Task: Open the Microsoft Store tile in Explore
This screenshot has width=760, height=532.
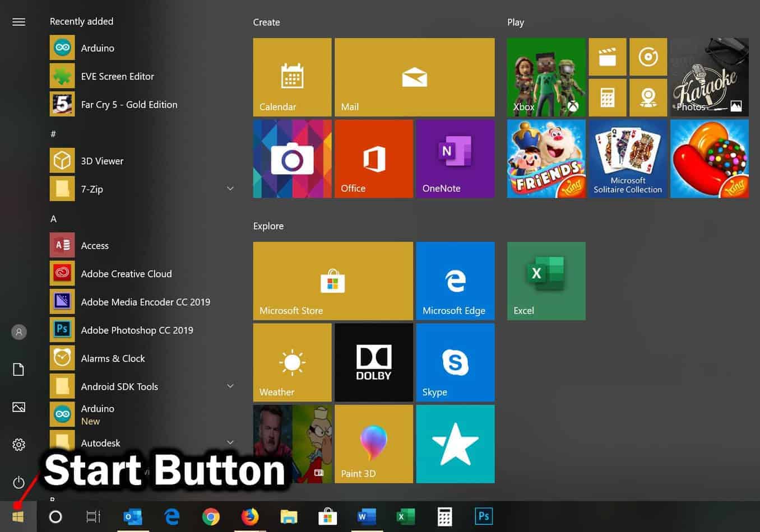Action: pyautogui.click(x=333, y=281)
